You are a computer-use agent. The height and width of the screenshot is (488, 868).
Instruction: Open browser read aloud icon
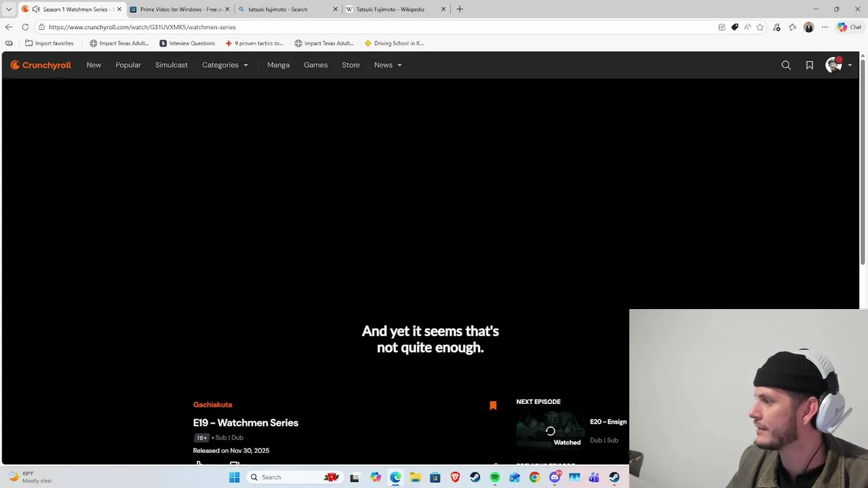click(x=747, y=27)
